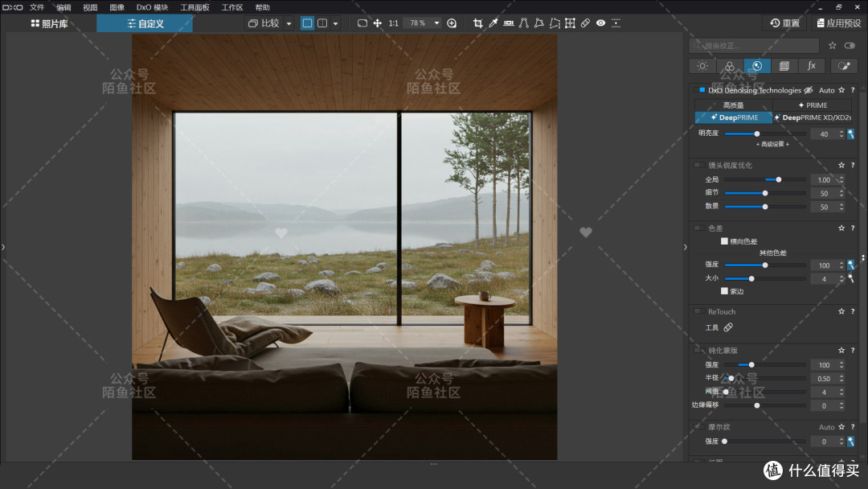Check the 横向色差 checkbox
The height and width of the screenshot is (489, 868).
click(724, 241)
